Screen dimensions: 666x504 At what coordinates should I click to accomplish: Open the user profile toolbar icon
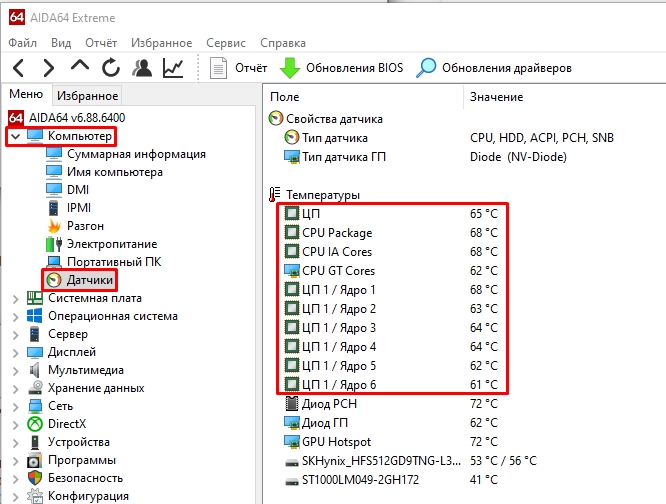[142, 68]
